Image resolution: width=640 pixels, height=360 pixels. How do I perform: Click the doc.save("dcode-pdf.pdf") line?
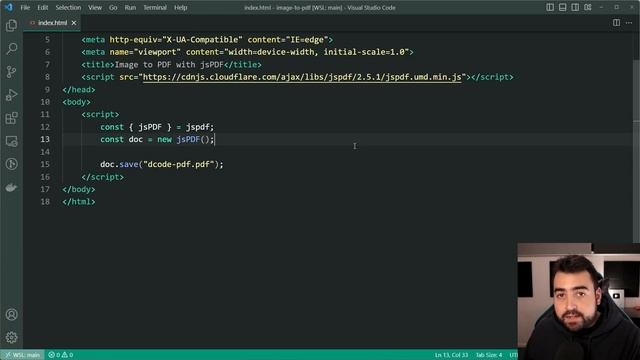tap(162, 164)
